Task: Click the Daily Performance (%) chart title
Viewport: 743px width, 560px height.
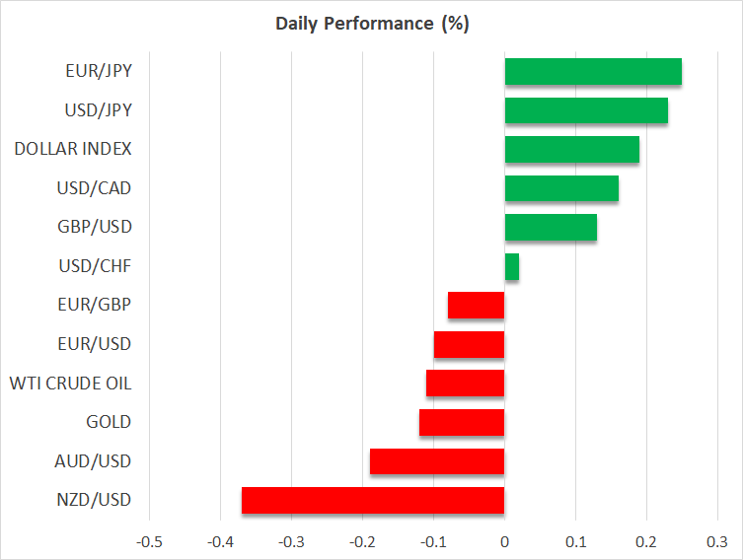Action: [x=371, y=25]
